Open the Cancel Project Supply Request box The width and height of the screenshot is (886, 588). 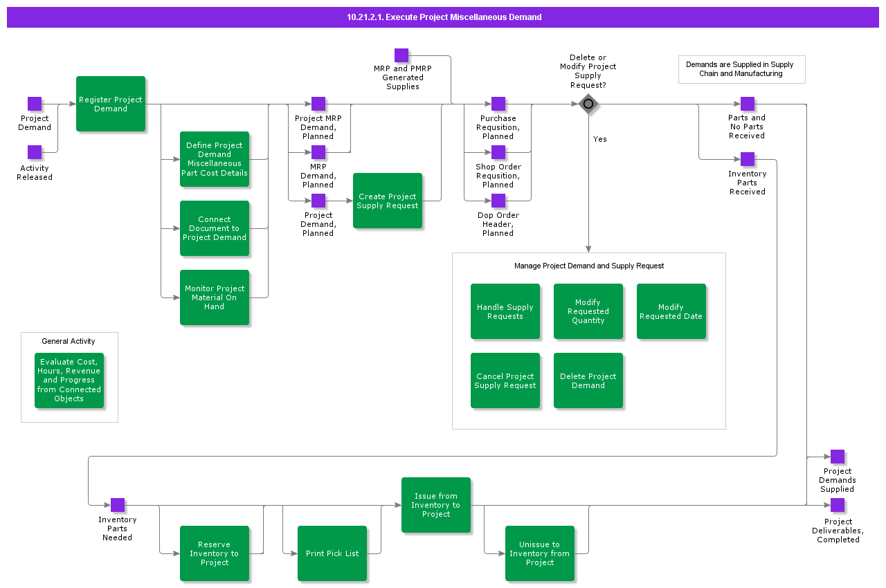point(505,380)
